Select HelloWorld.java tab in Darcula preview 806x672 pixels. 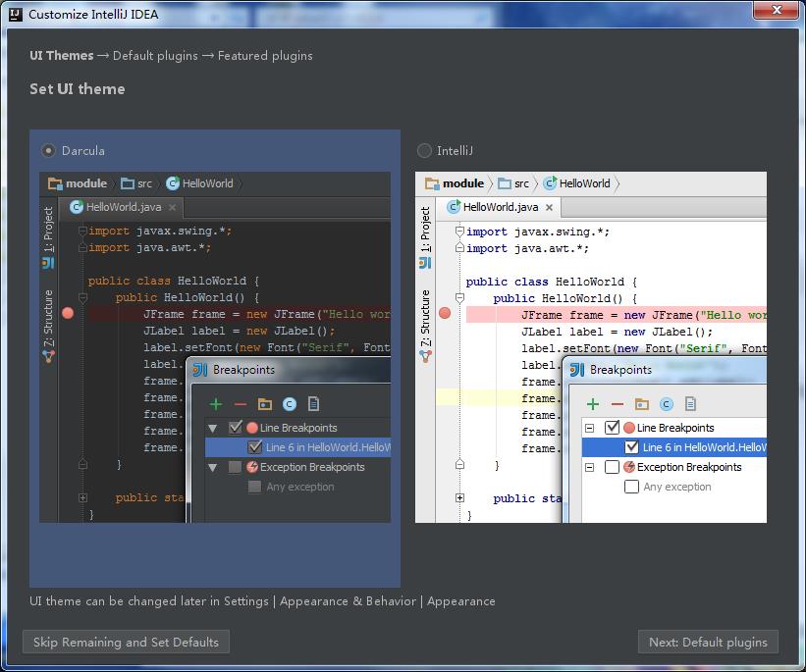click(x=121, y=207)
